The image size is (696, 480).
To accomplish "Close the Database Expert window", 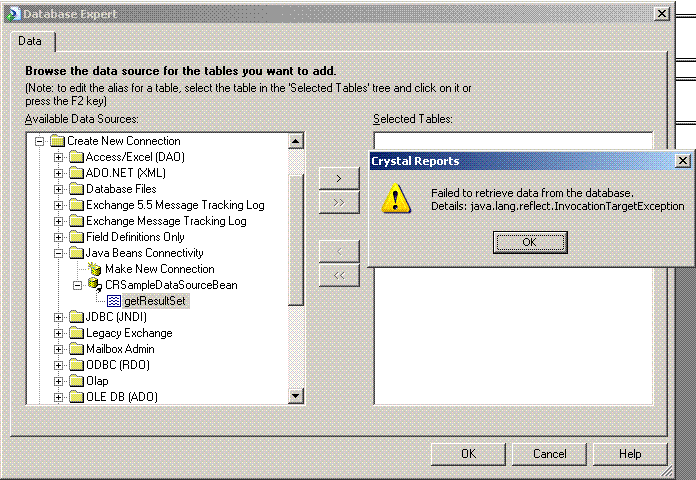I will [662, 14].
